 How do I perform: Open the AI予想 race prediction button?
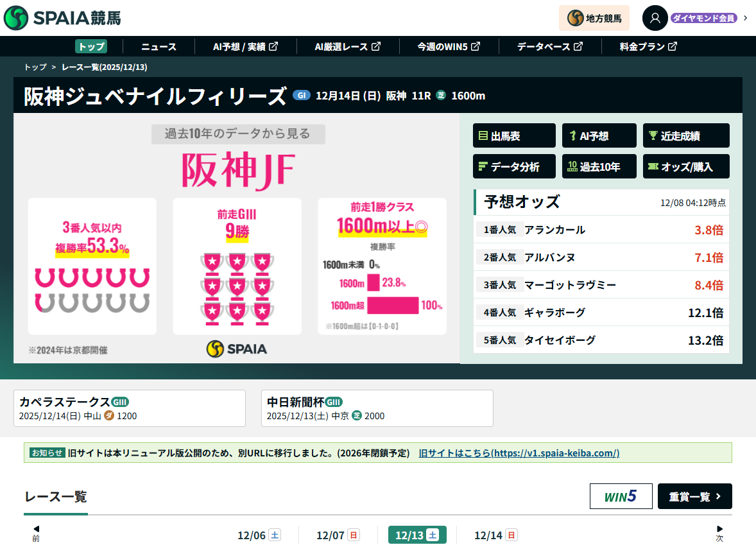point(598,135)
